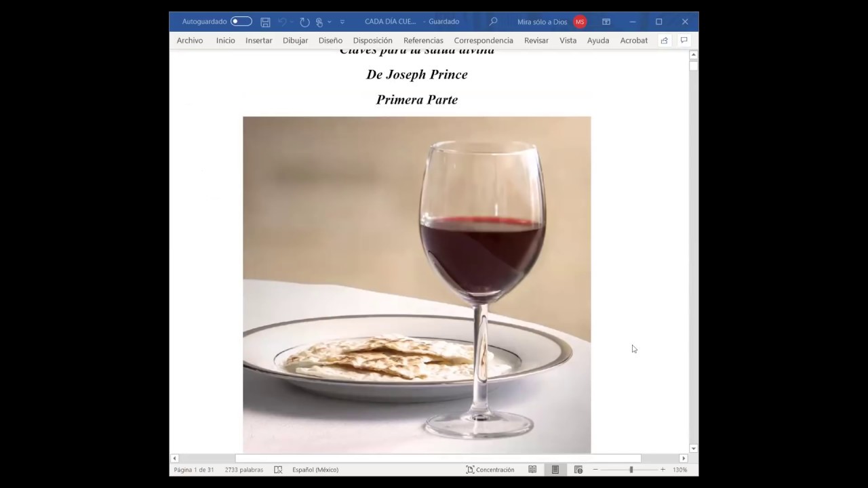The width and height of the screenshot is (868, 488).
Task: Open the Vista tab
Action: pos(568,41)
